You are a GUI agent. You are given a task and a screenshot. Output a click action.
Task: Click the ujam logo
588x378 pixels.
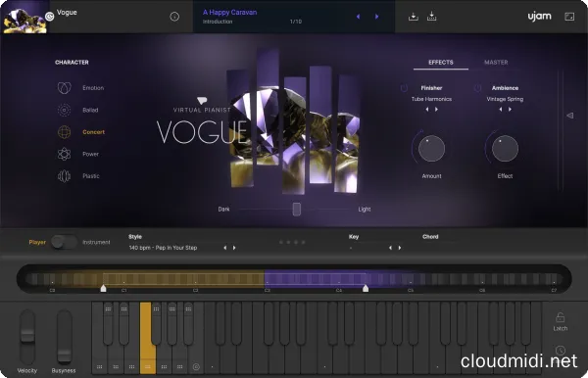[x=540, y=17]
